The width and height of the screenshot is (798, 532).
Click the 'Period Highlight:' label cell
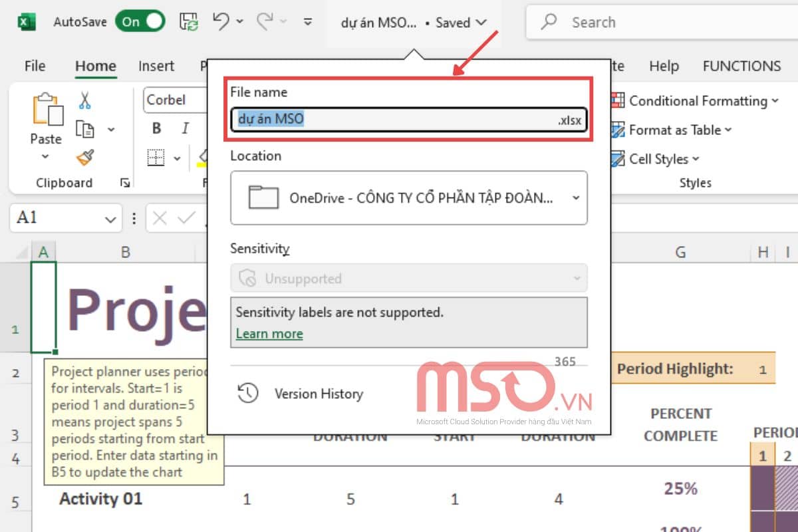click(675, 369)
